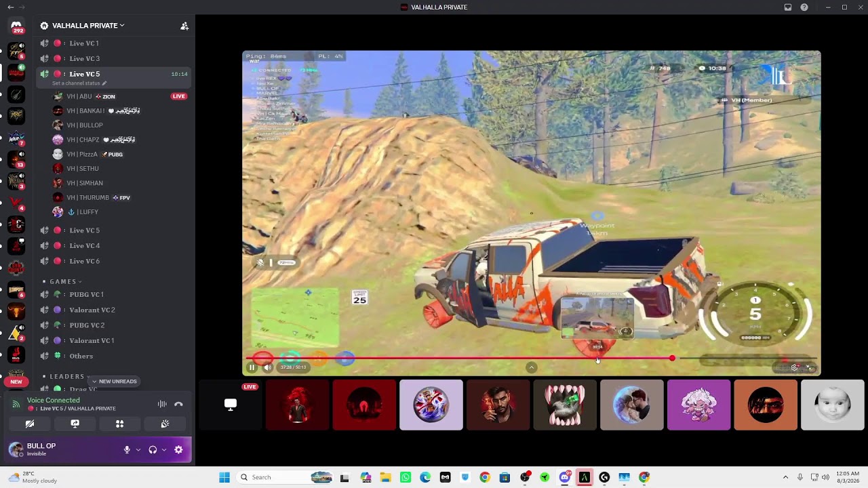Click the LIVE badge next to VH | ABU
Image resolution: width=868 pixels, height=488 pixels.
click(179, 96)
